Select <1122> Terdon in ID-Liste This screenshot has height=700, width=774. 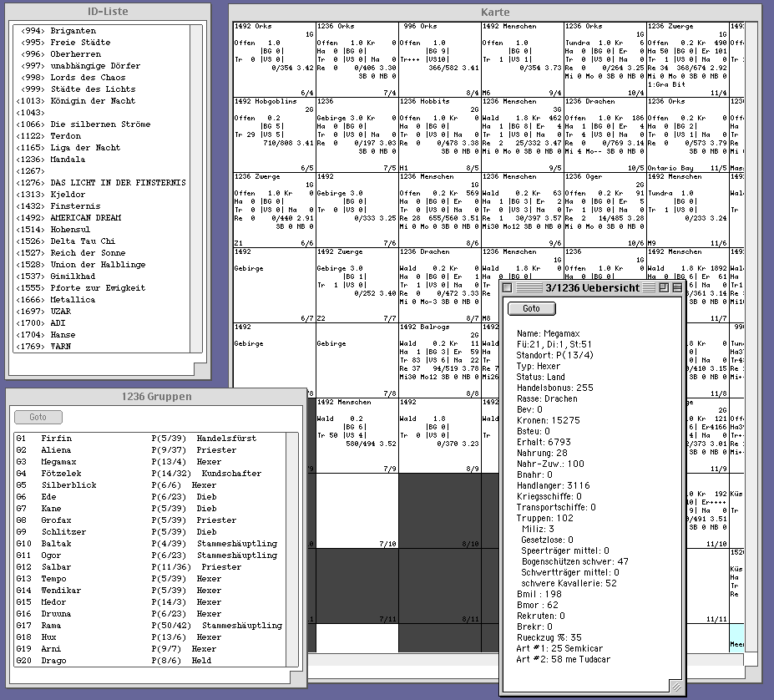pos(101,136)
